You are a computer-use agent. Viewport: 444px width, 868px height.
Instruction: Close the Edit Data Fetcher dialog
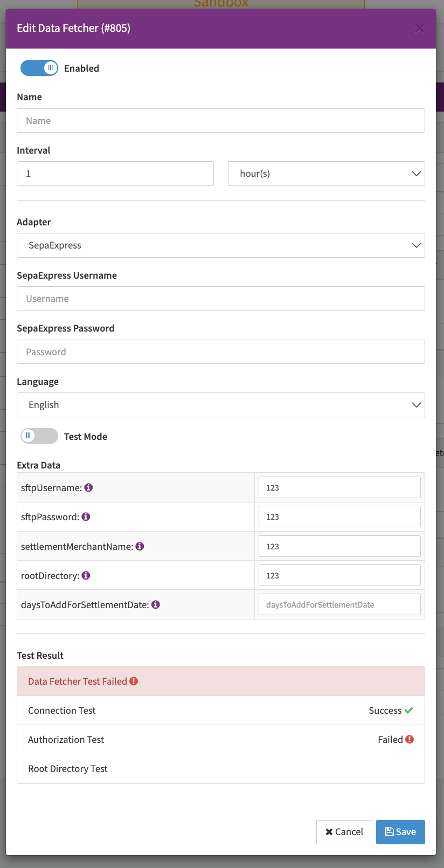[419, 29]
